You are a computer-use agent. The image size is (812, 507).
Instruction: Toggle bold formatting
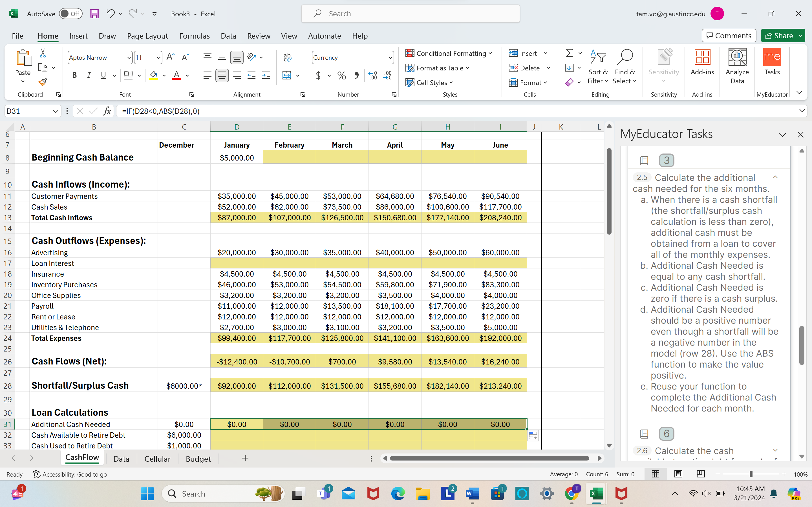74,75
